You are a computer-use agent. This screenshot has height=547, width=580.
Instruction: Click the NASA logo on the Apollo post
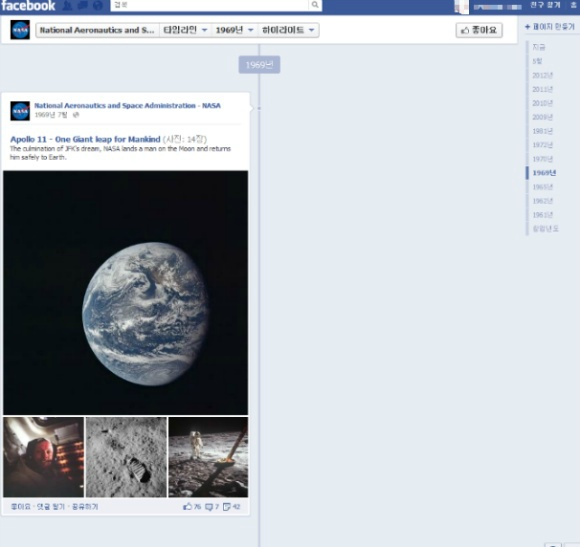point(20,111)
